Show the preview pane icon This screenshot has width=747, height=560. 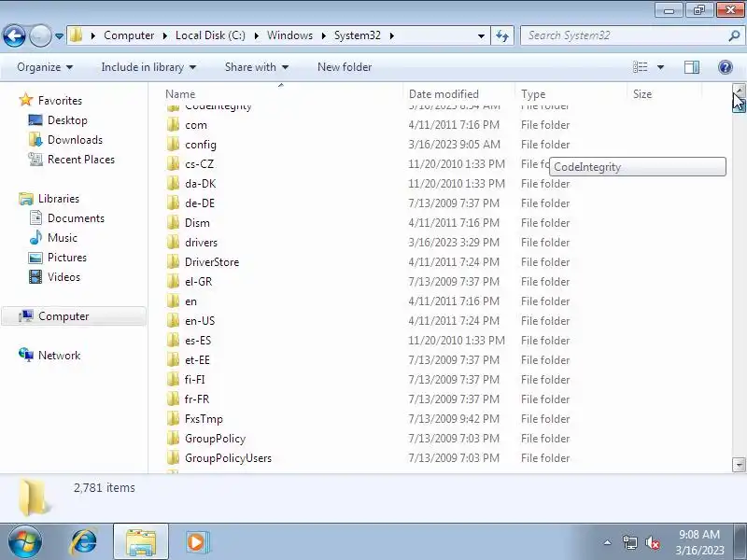(x=692, y=67)
